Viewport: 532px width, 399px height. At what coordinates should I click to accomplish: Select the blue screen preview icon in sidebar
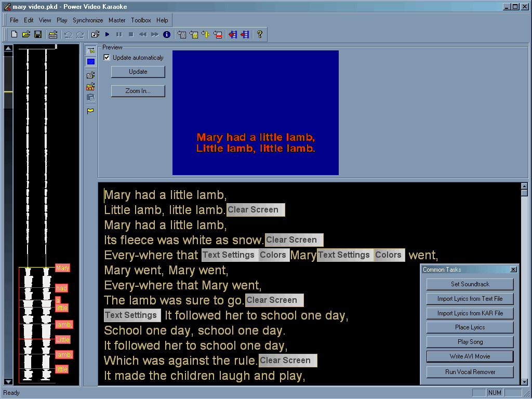[x=90, y=62]
